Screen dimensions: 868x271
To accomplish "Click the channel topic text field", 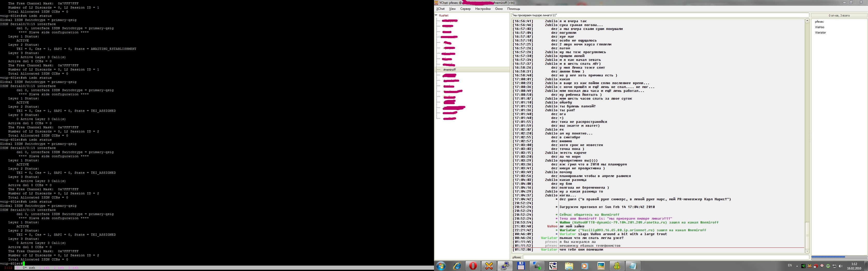I will (x=660, y=15).
